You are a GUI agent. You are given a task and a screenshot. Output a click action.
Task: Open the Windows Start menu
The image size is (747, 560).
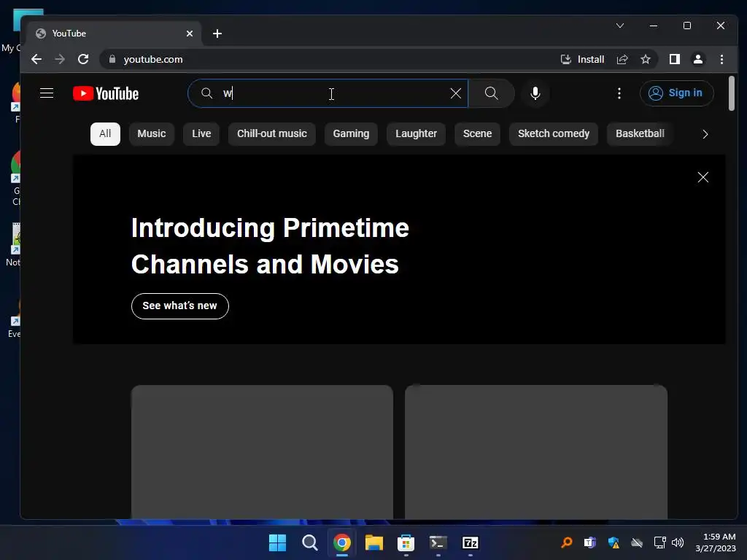[x=277, y=542]
